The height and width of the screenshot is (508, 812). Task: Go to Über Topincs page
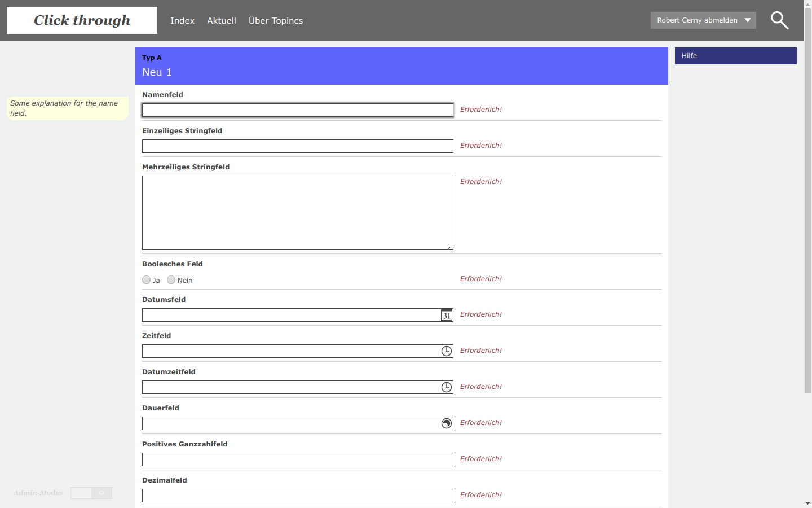click(x=276, y=21)
